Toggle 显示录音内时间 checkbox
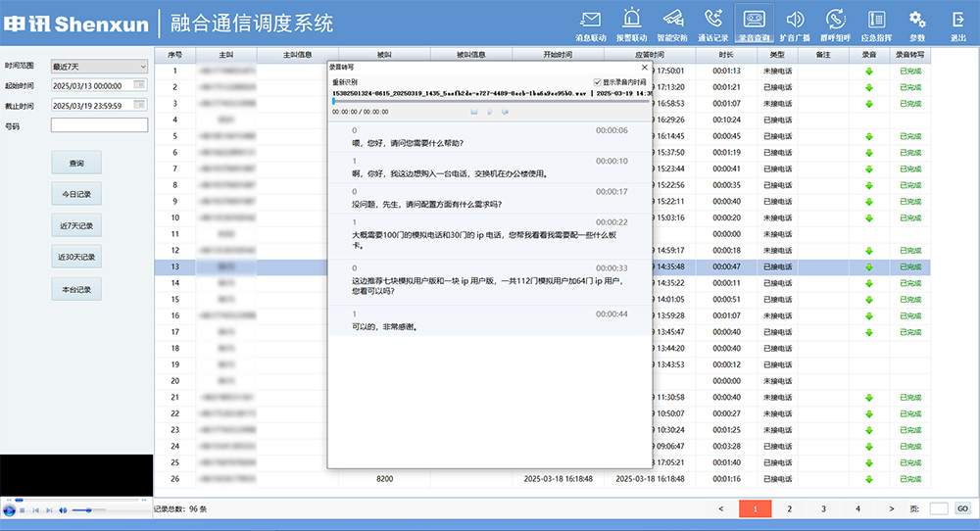 (597, 82)
